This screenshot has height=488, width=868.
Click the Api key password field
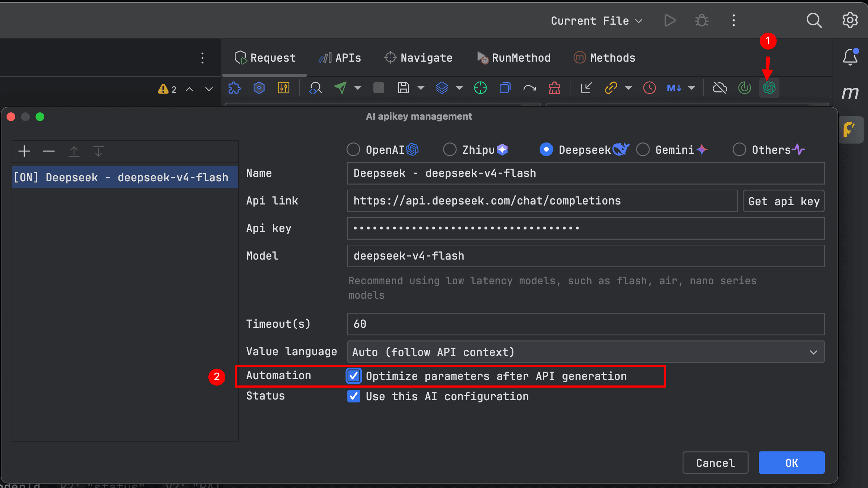pos(586,228)
